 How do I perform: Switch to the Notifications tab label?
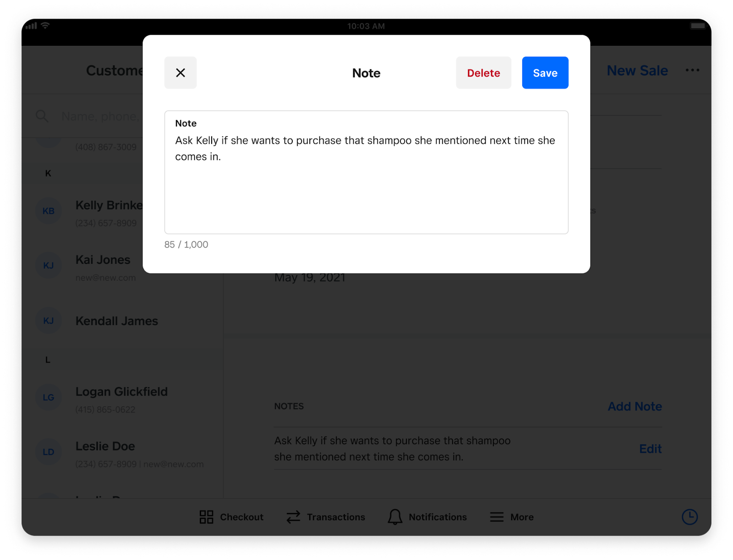(438, 517)
